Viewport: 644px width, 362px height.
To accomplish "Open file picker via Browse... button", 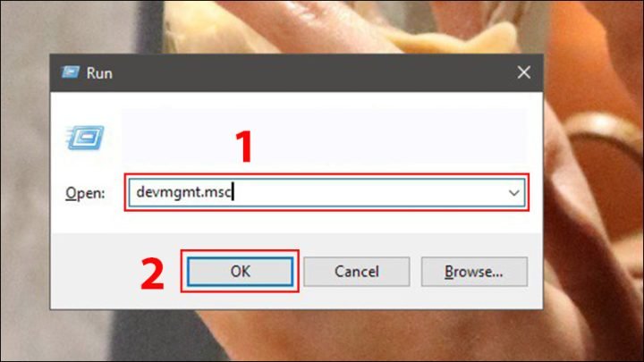I will click(474, 272).
